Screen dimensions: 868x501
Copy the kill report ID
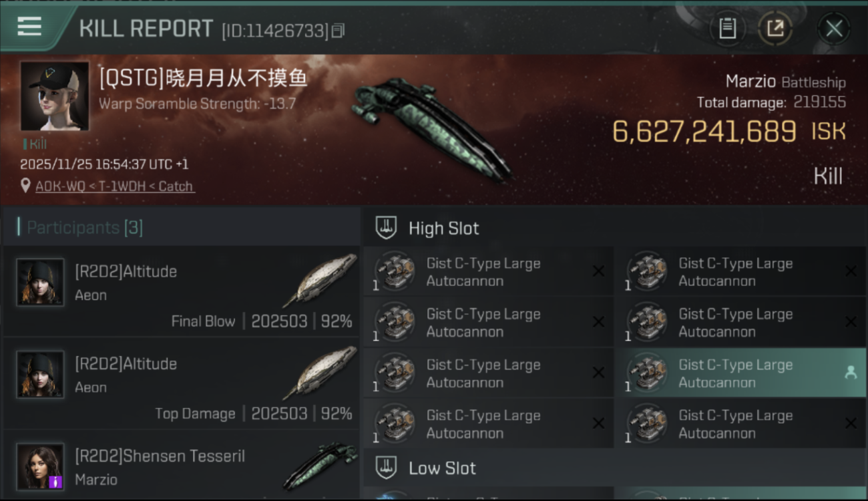pos(338,30)
